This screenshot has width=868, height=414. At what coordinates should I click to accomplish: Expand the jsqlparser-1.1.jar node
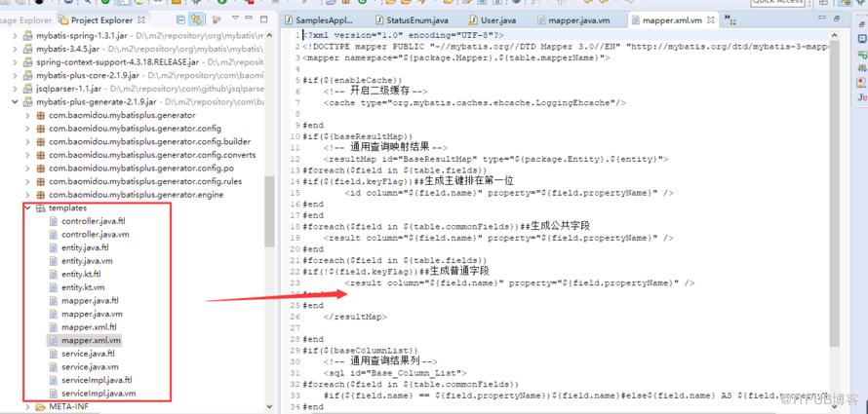click(x=16, y=89)
